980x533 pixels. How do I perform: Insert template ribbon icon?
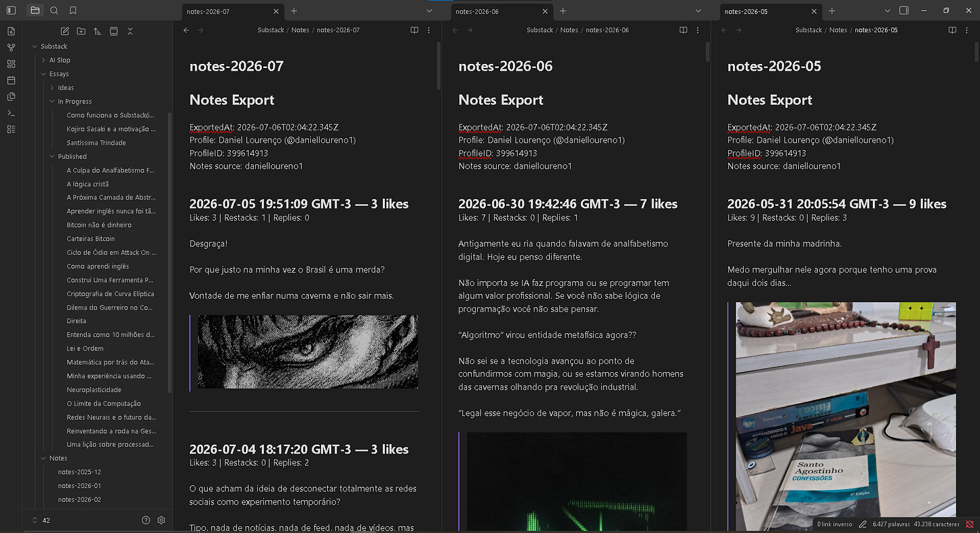pos(11,96)
